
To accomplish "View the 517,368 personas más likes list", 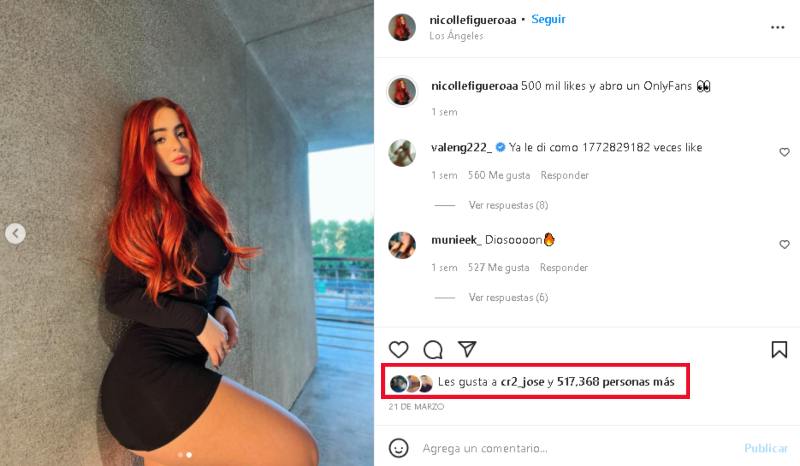I will (x=616, y=382).
